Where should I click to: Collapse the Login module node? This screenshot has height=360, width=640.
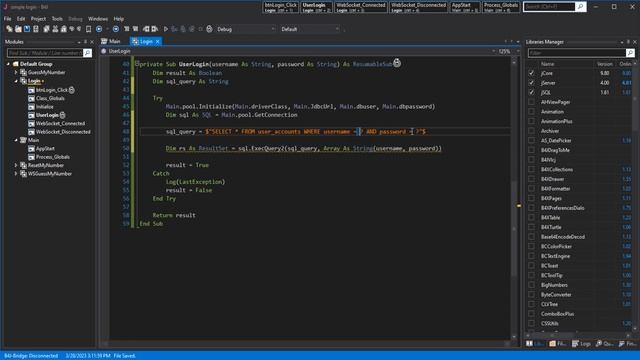(x=16, y=81)
